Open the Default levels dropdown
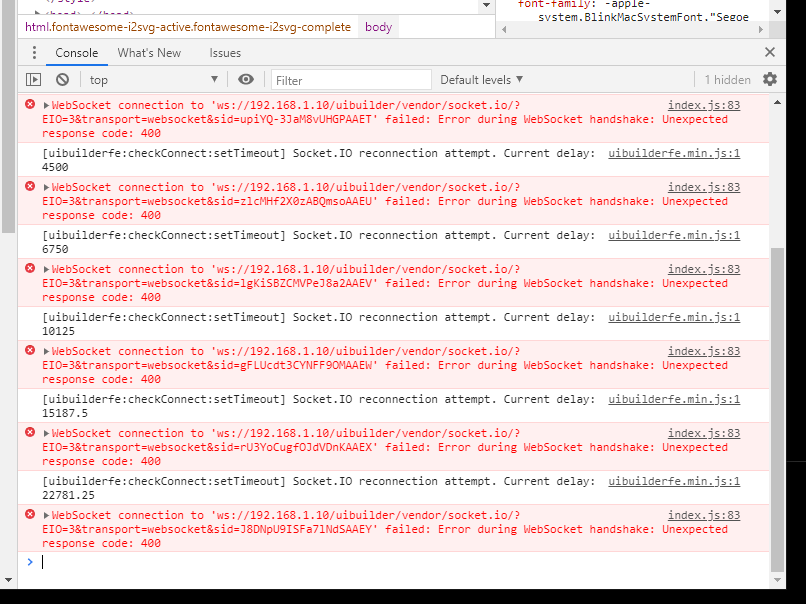This screenshot has width=806, height=604. (478, 78)
